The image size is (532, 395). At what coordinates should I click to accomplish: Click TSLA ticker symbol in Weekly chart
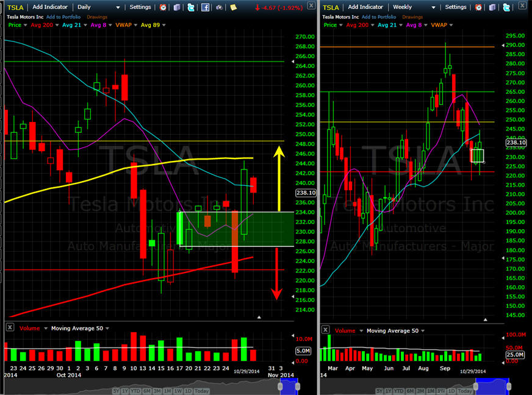[x=331, y=7]
